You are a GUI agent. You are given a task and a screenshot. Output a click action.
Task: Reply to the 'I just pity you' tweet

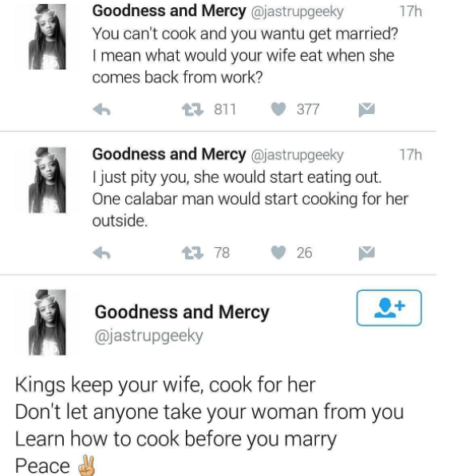click(101, 253)
